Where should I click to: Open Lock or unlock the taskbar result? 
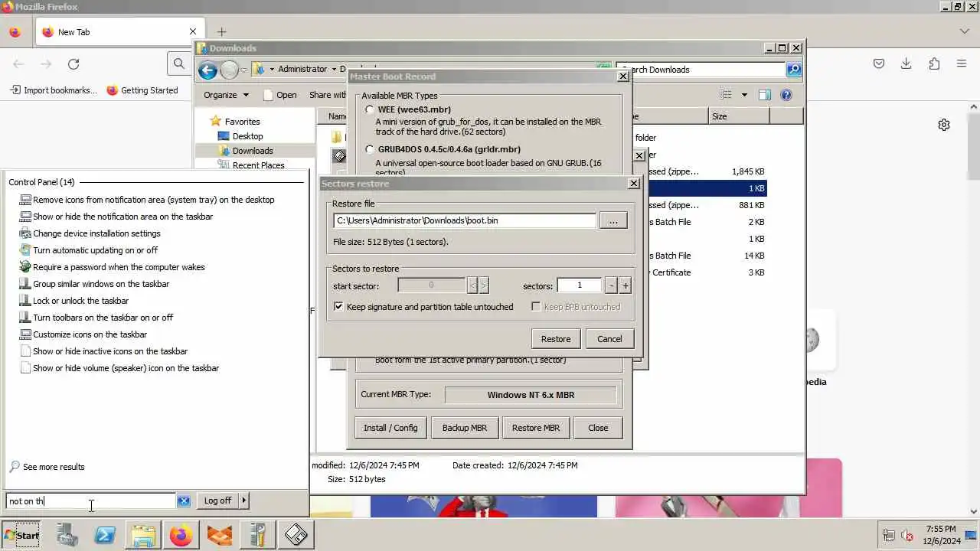click(x=80, y=301)
